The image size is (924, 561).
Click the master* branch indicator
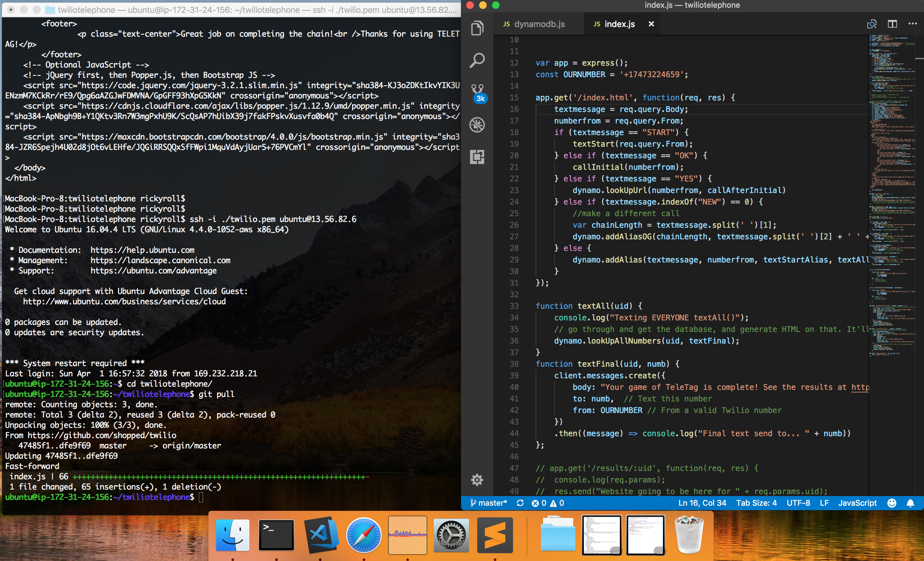pos(489,503)
